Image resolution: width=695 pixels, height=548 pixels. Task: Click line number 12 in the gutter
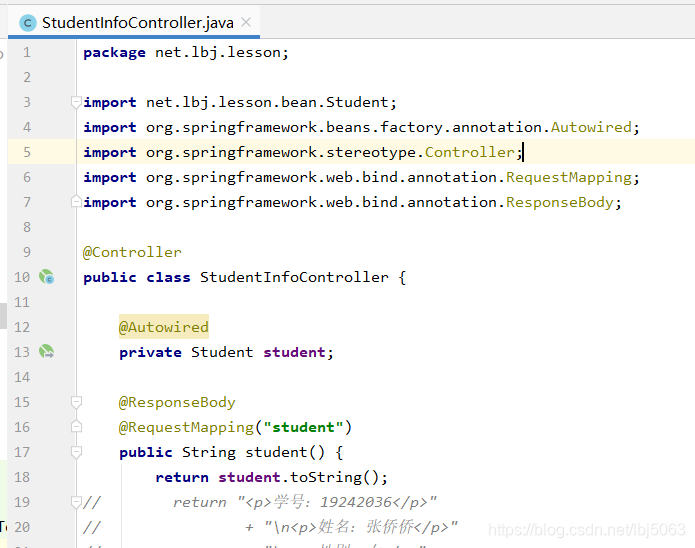click(x=22, y=327)
